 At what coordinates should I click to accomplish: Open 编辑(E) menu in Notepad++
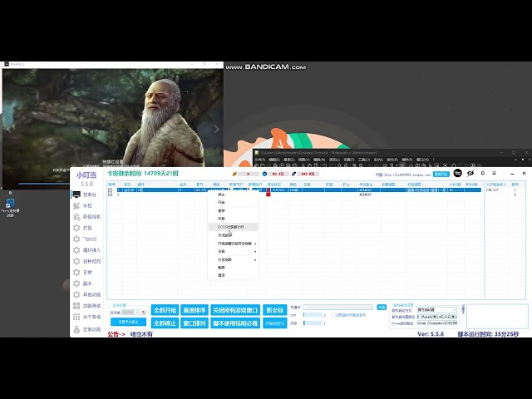[x=274, y=160]
